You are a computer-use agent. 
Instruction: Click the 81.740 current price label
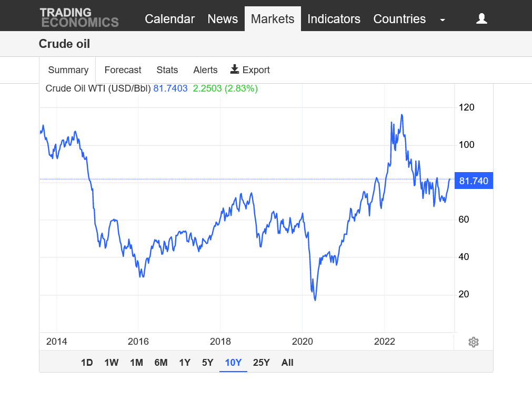[x=474, y=181]
